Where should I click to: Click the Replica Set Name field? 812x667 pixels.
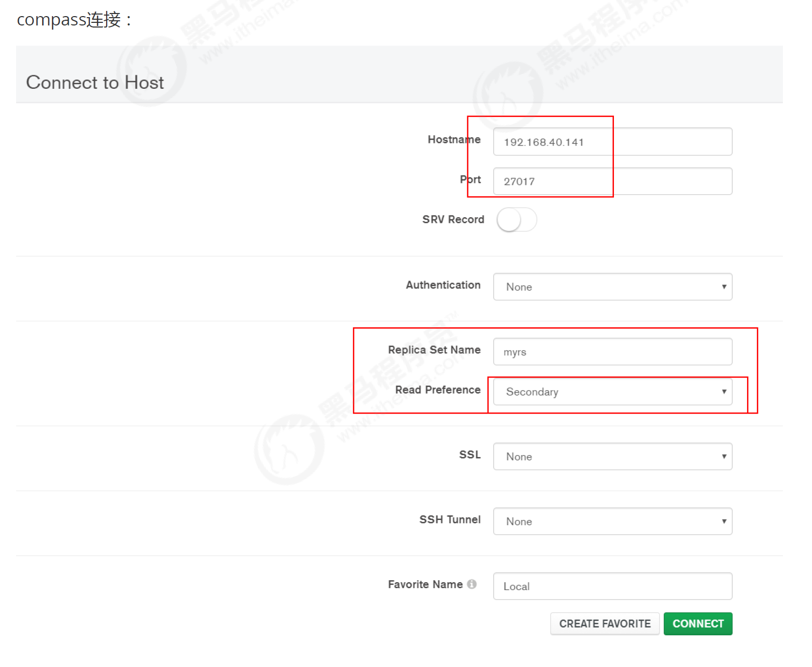coord(612,352)
